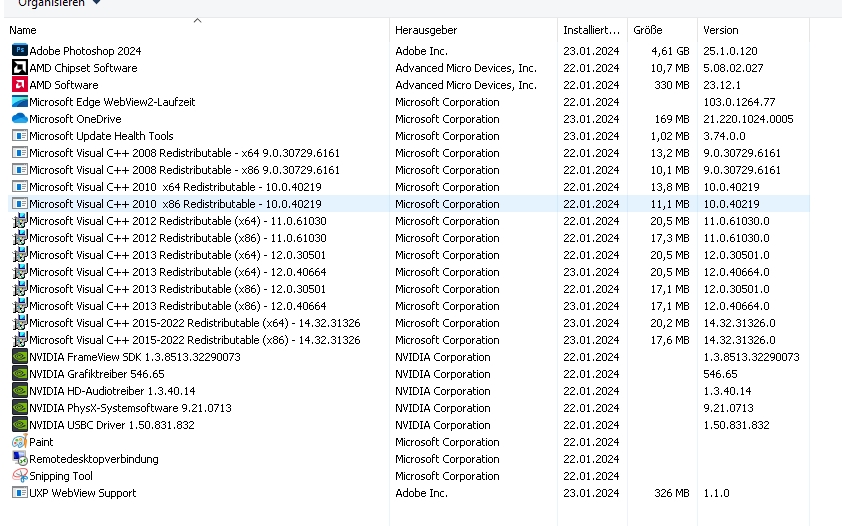
Task: Click the red AMD Software icon
Action: (19, 84)
